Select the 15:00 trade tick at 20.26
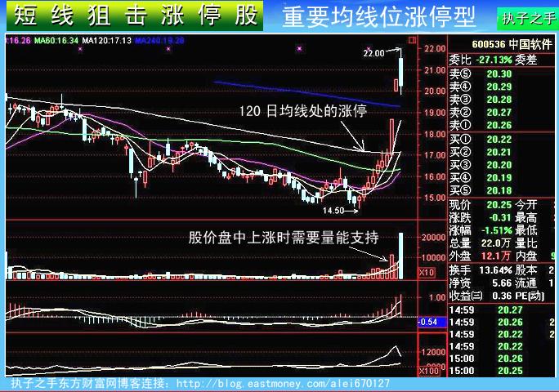The width and height of the screenshot is (559, 392). [x=485, y=359]
